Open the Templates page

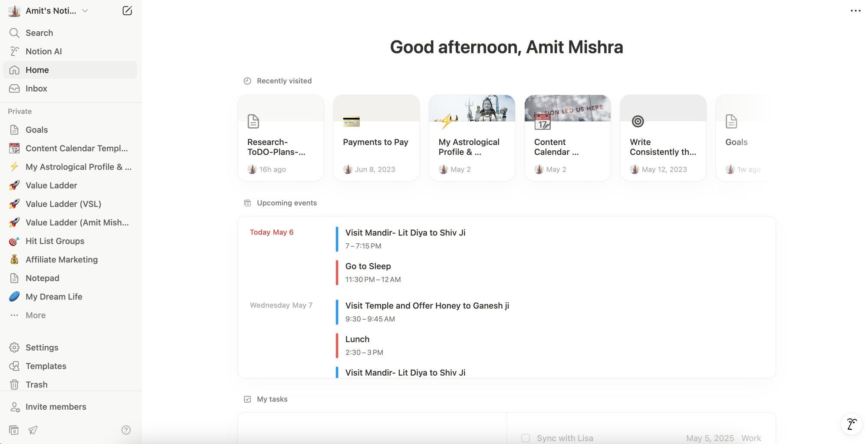[46, 366]
